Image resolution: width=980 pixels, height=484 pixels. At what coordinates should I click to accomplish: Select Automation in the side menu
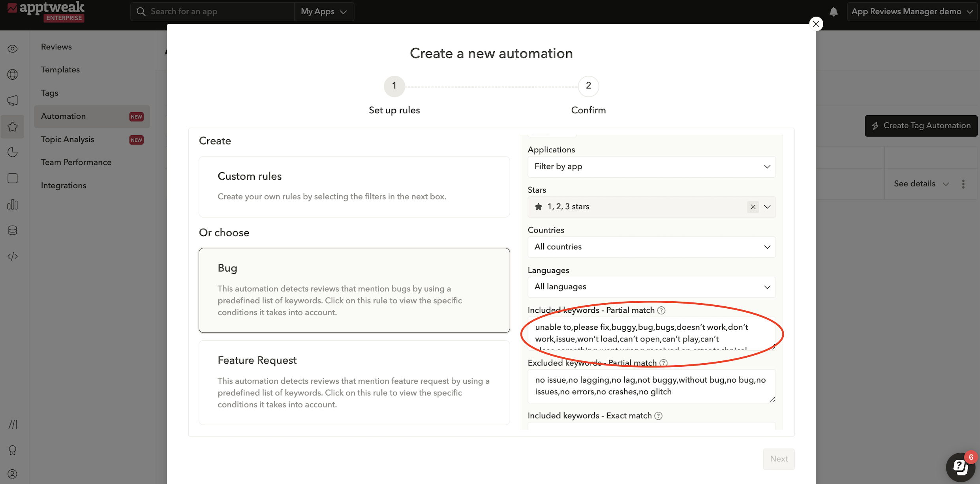92,116
